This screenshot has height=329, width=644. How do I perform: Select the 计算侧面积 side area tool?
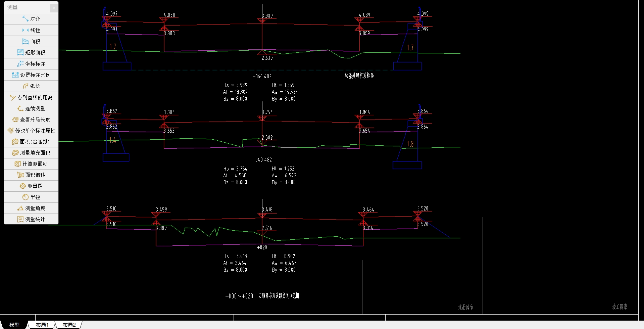pyautogui.click(x=31, y=164)
